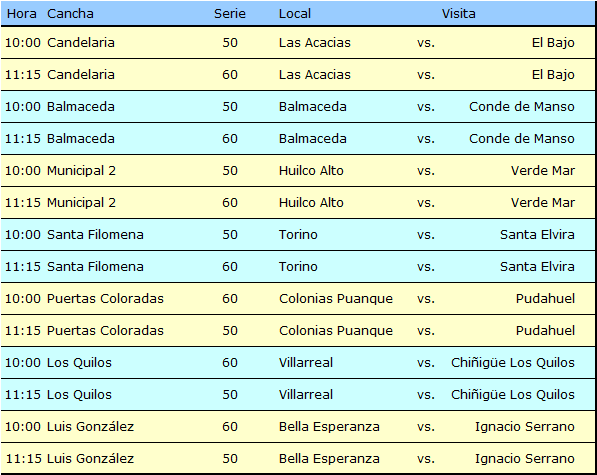Click Ignacio Serrano in the 11:15 Luis González row

point(525,459)
